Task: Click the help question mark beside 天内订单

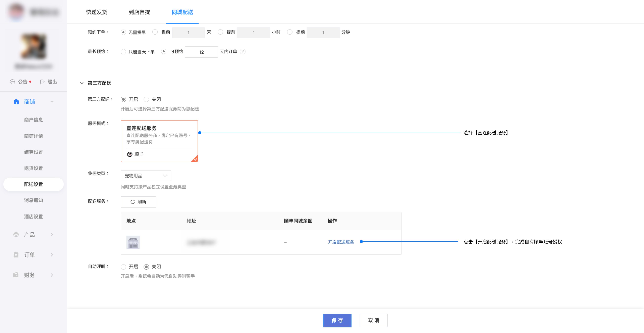Action: 243,52
